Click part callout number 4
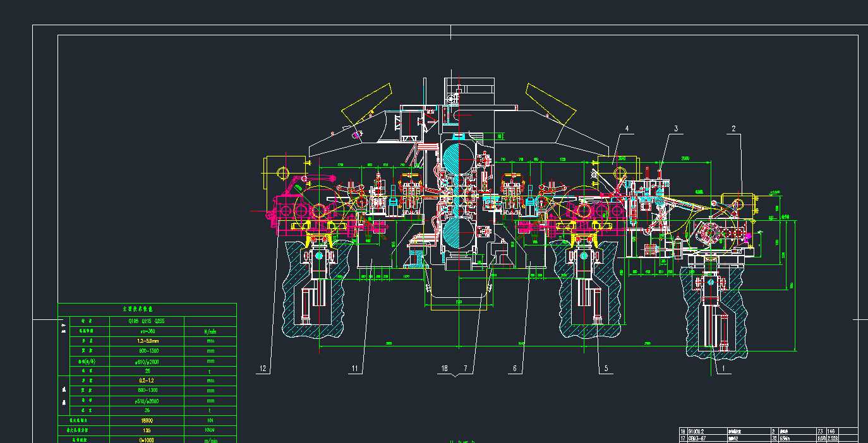The image size is (868, 443). 627,129
